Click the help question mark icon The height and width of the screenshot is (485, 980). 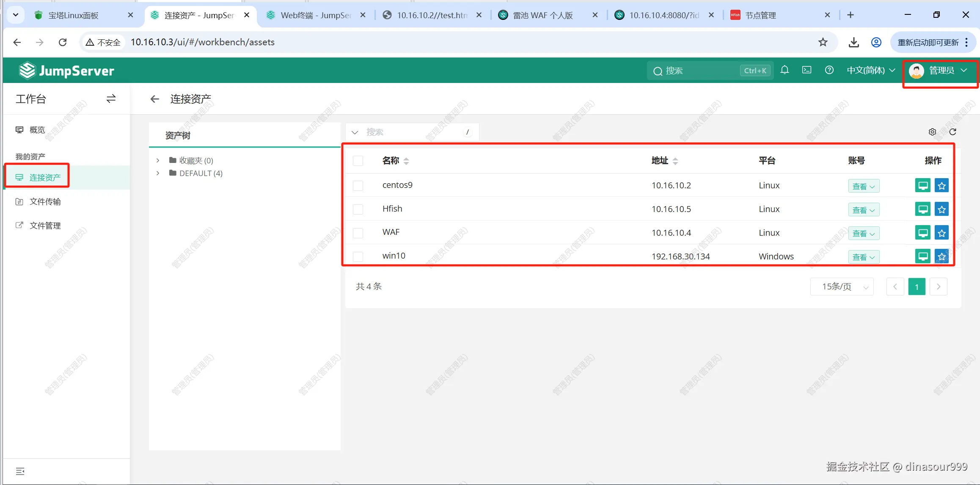pyautogui.click(x=829, y=70)
